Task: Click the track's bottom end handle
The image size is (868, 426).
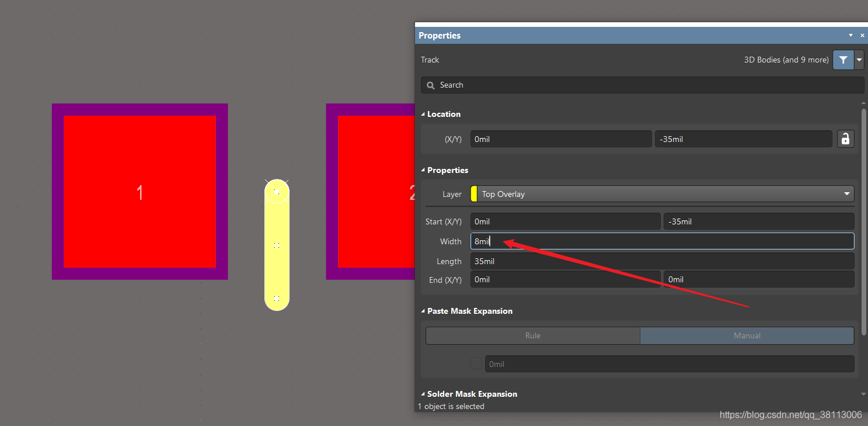Action: click(x=277, y=299)
